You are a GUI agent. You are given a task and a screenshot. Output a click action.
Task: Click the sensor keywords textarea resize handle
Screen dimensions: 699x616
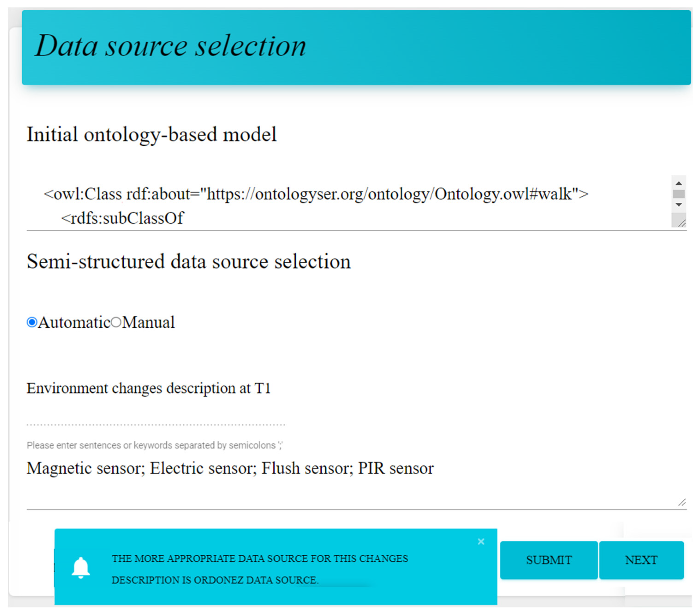point(681,502)
